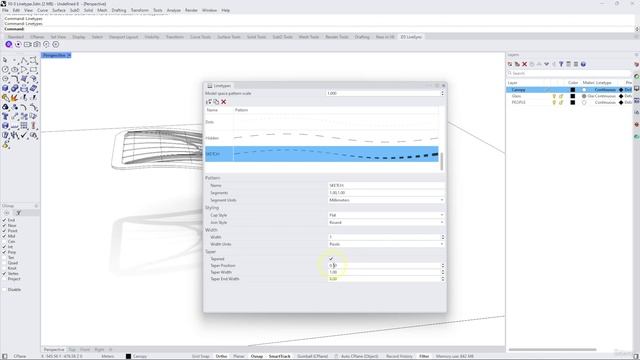Select the box solid tool
This screenshot has height=360, width=640.
pos(5,88)
